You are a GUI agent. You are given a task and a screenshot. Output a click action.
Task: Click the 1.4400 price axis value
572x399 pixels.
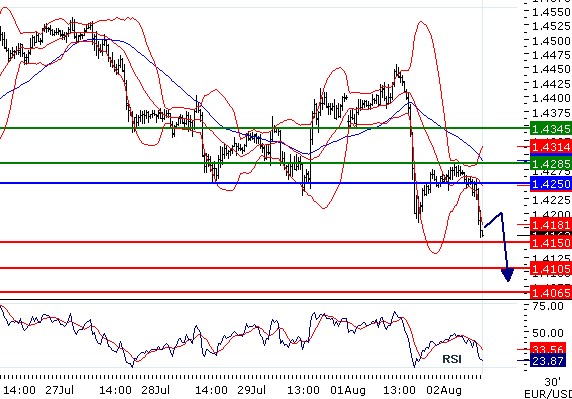click(x=551, y=98)
